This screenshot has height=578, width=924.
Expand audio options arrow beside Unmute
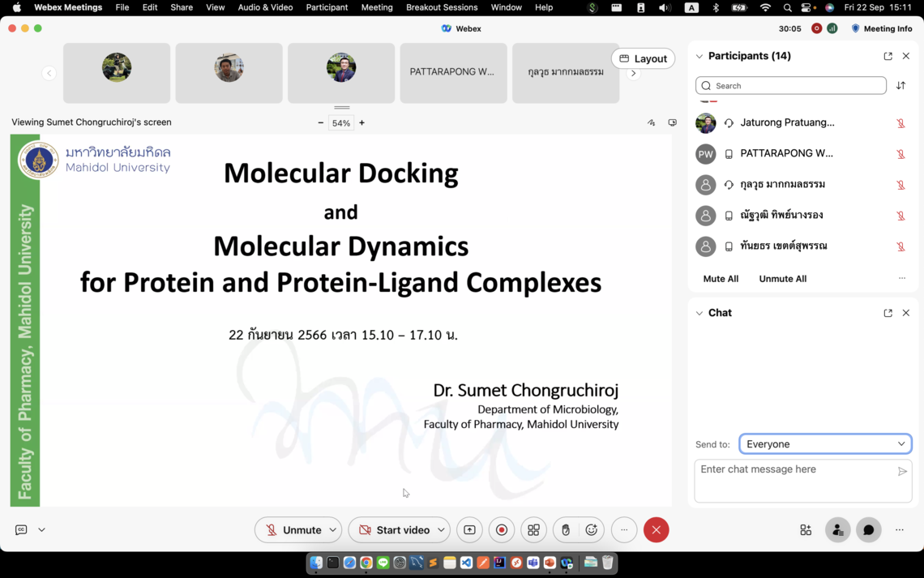click(x=332, y=530)
